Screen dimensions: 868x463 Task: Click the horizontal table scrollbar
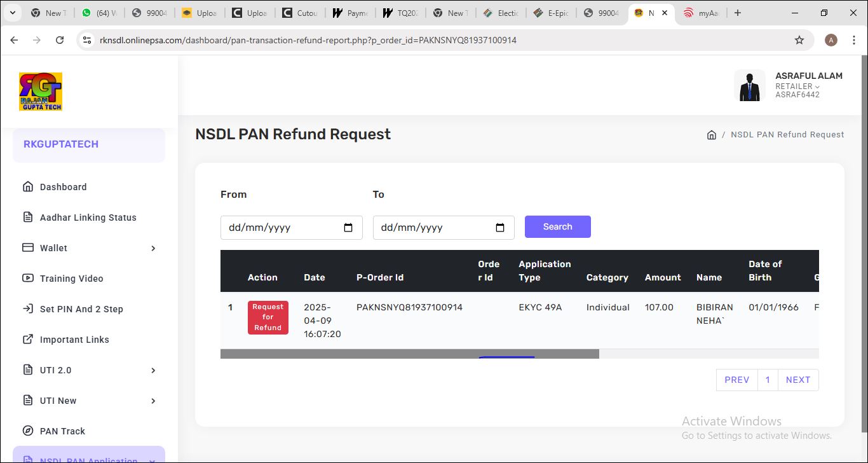(x=409, y=354)
